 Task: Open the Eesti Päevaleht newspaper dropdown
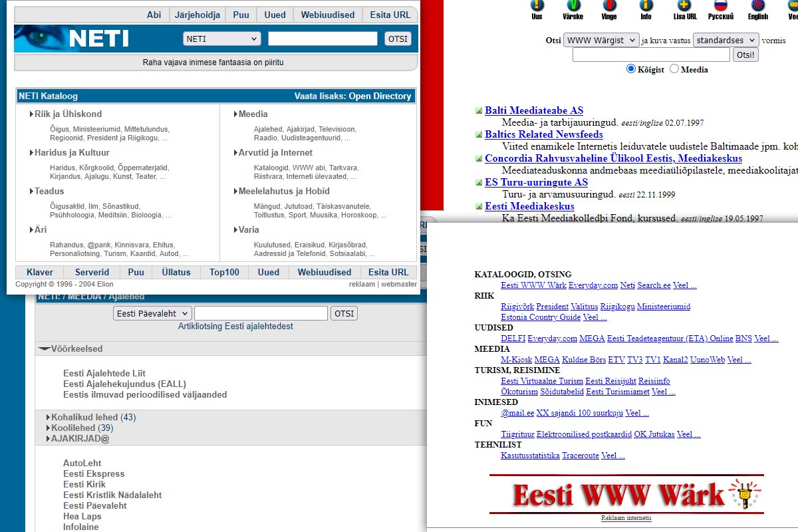pos(152,313)
